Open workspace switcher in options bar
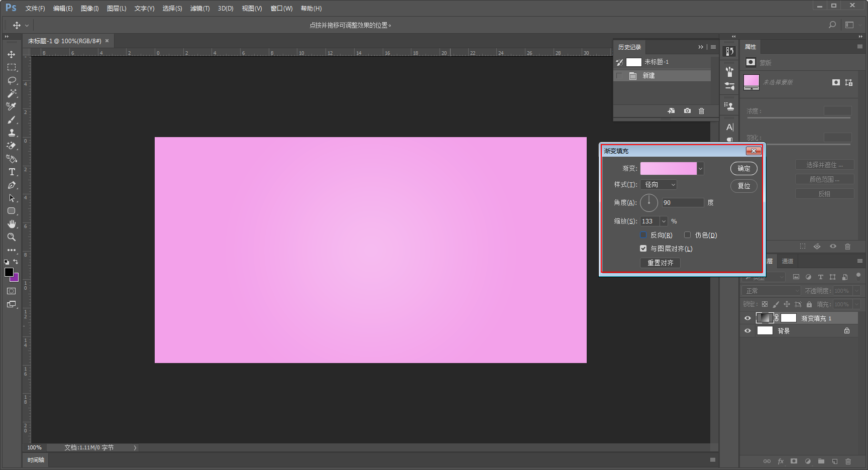Screen dimensions: 868x470 coord(849,25)
